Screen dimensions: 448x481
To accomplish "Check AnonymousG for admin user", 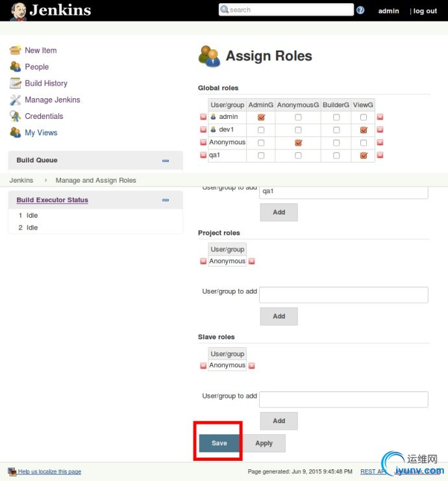I will 298,117.
